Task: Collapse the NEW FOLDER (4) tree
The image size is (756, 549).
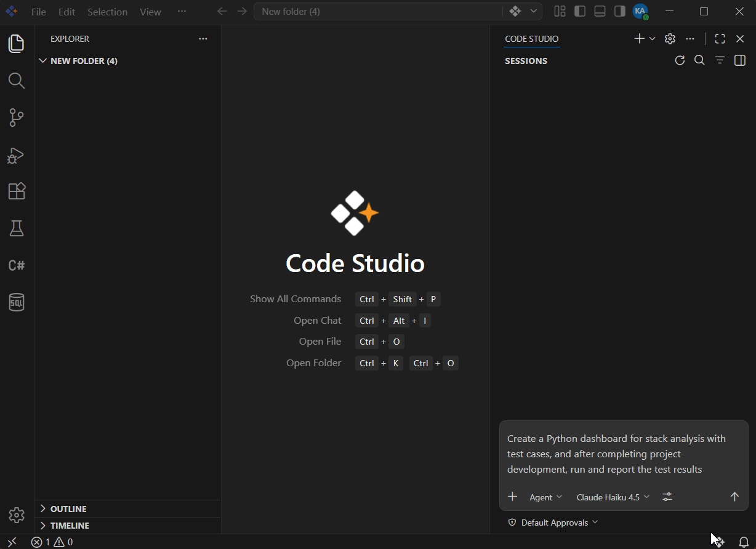Action: [128, 61]
